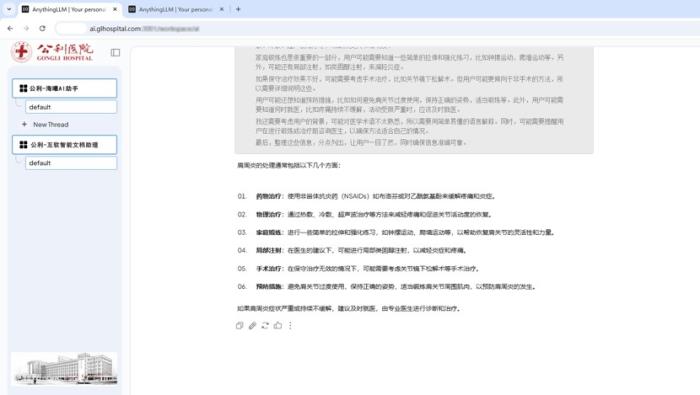Click the gray reasoning thought block
This screenshot has height=395, width=700.
pos(414,100)
